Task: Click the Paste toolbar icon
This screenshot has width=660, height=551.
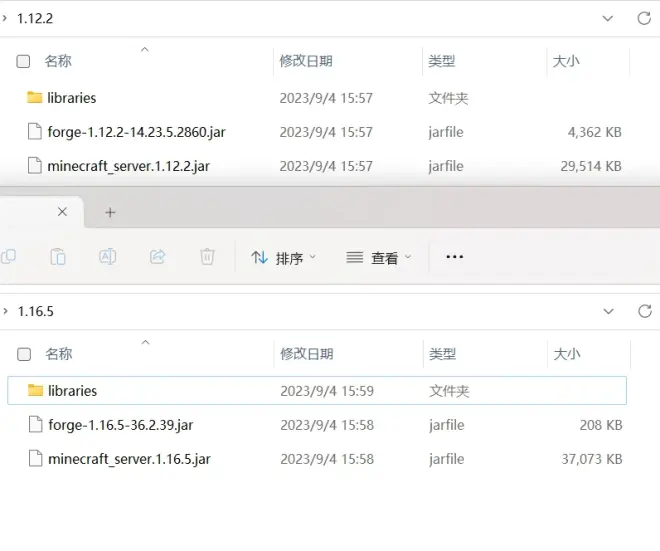Action: point(58,257)
